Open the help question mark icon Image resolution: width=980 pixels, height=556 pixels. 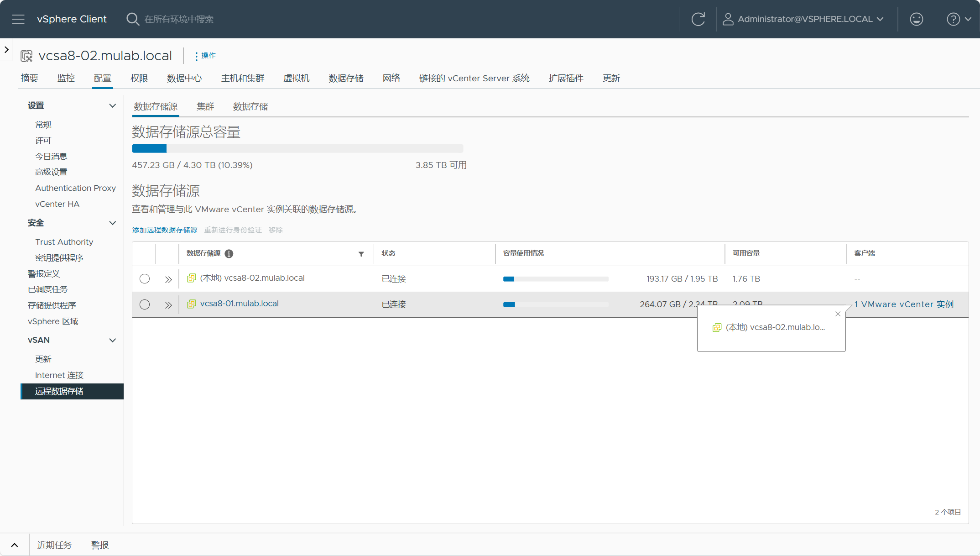(953, 19)
